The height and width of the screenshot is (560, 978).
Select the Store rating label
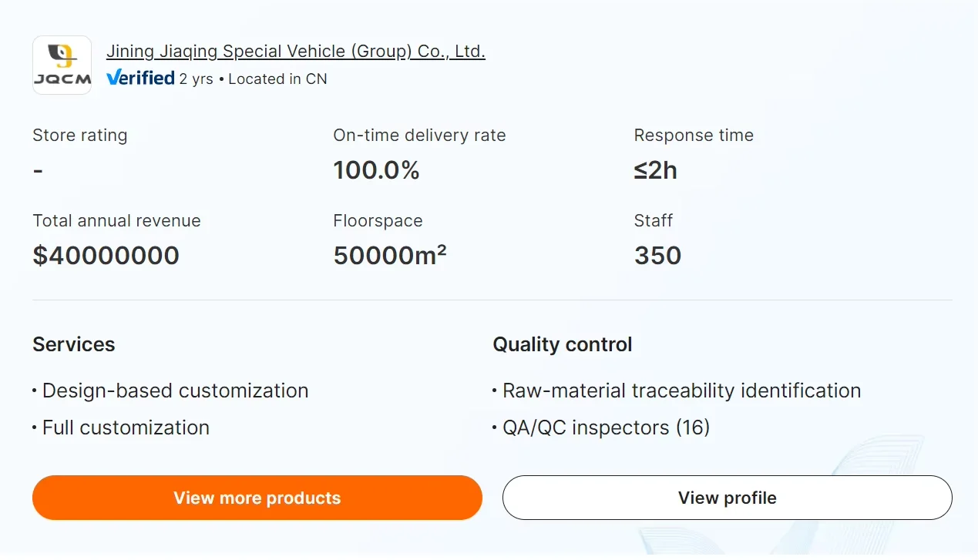[x=80, y=136]
